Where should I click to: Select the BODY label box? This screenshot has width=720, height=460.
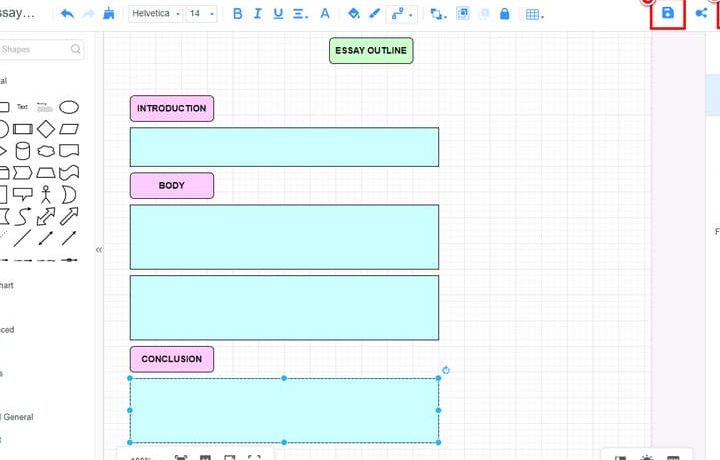click(x=172, y=185)
